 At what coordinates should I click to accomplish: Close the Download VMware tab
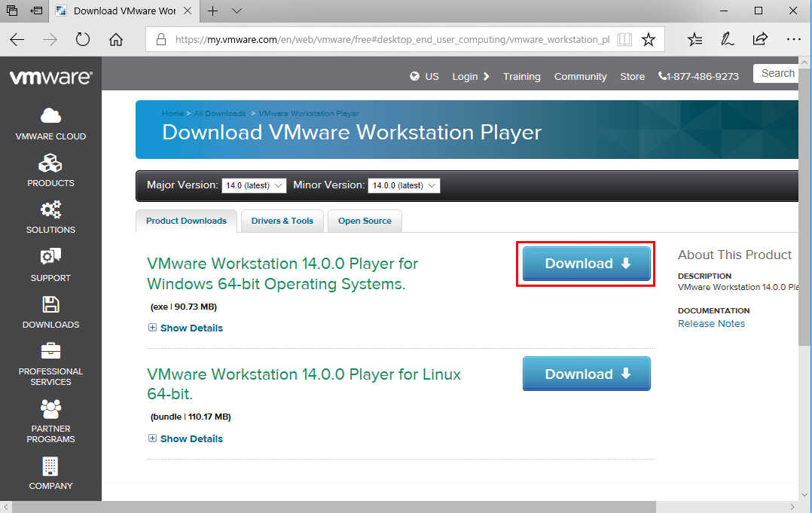188,11
